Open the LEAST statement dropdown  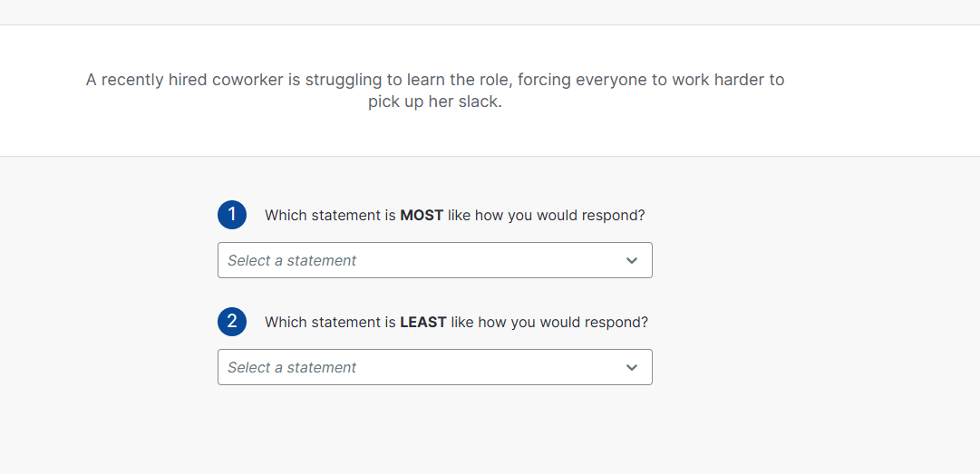(x=434, y=367)
